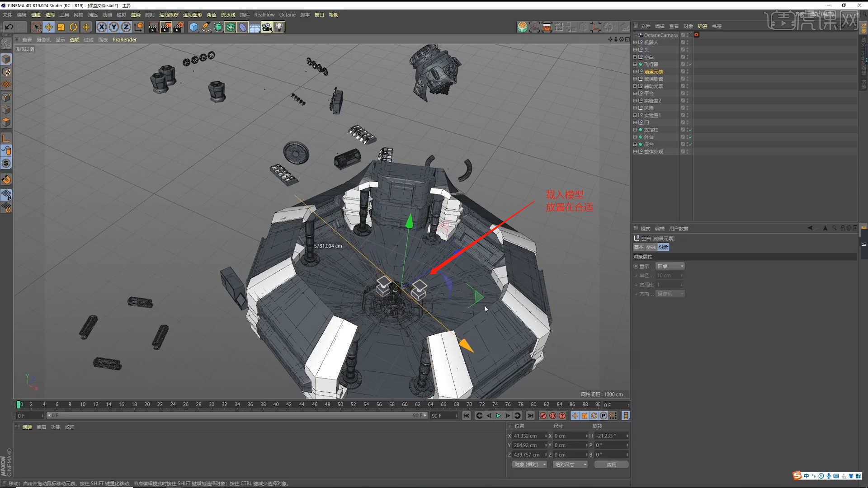Click the Octane Live Viewer icon
This screenshot has width=868, height=488.
point(522,27)
